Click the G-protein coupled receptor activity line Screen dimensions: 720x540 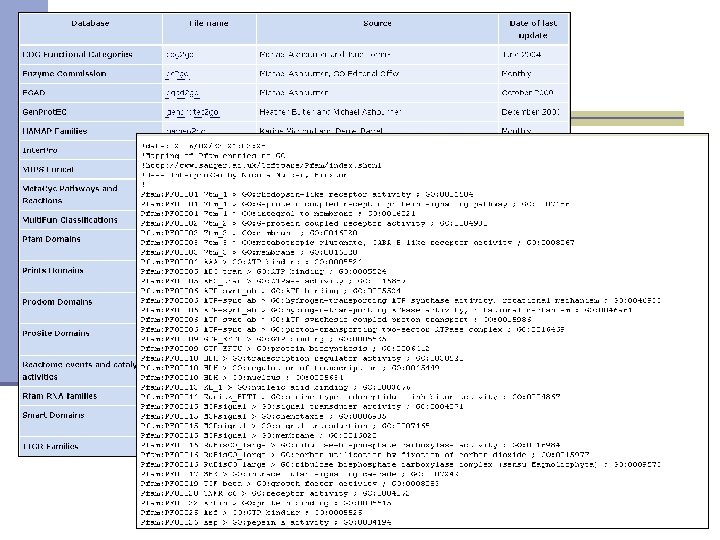point(314,224)
